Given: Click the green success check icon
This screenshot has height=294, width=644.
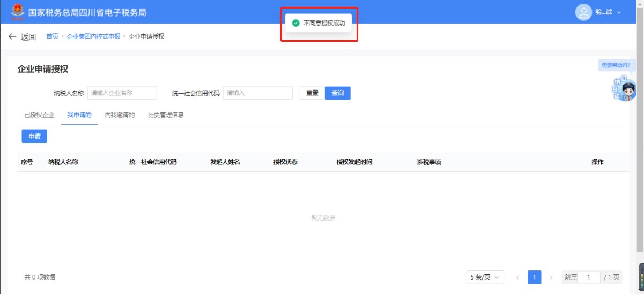Looking at the screenshot, I should [x=295, y=23].
